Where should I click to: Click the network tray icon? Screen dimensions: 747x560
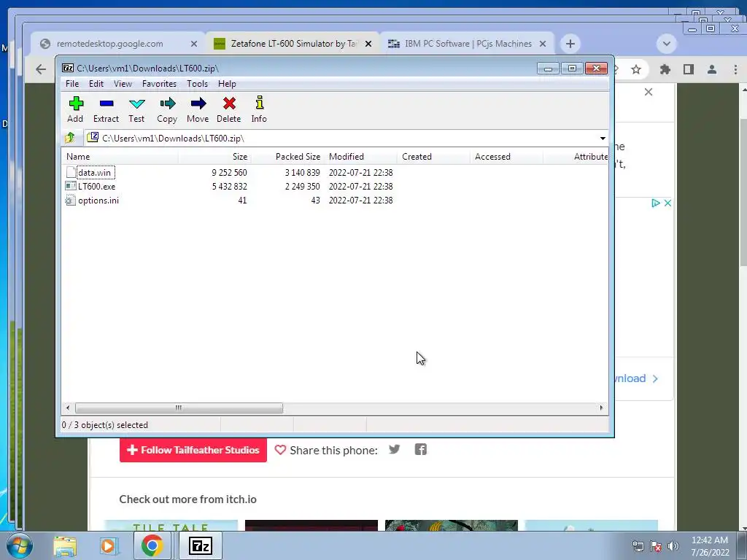point(638,545)
